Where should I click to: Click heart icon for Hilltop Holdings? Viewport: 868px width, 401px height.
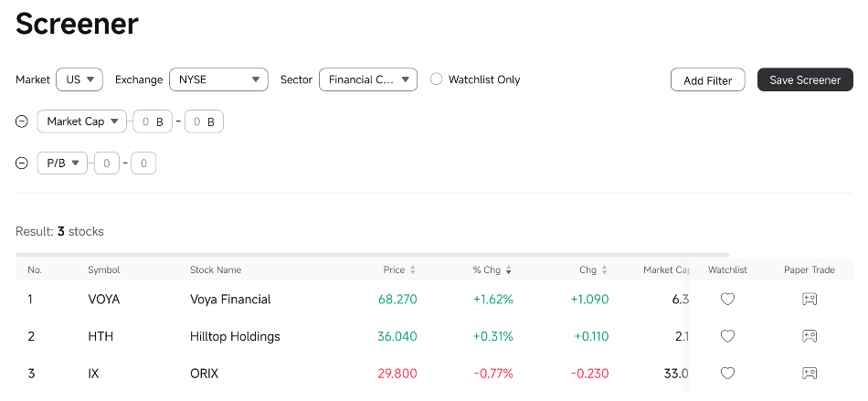[x=727, y=336]
